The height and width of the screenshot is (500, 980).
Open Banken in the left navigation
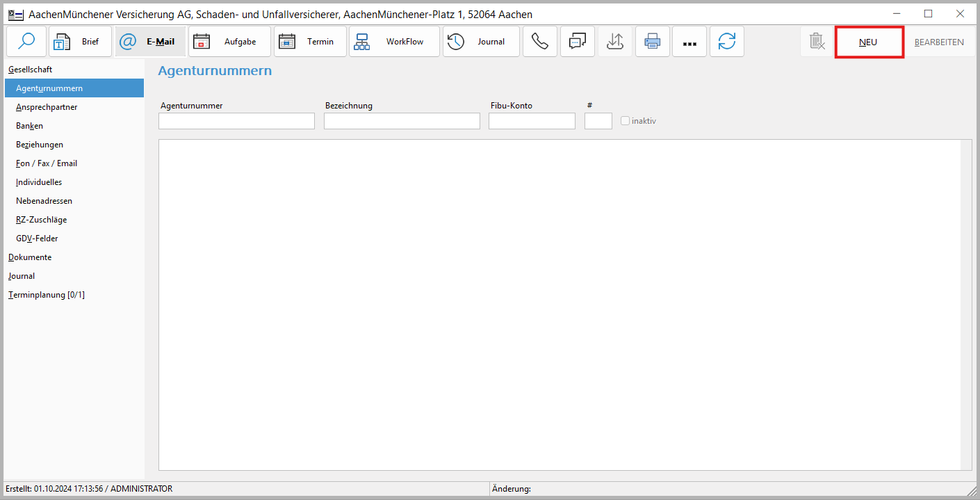pos(29,126)
